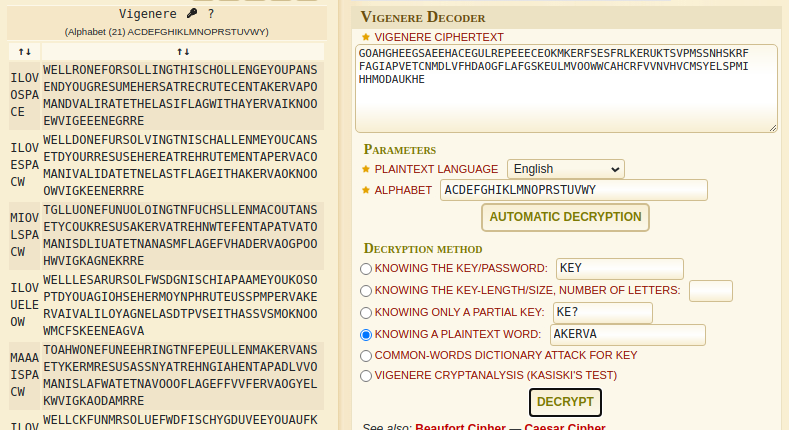Viewport: 789px width, 430px height.
Task: Click the star next to Plaintext Language
Action: (366, 169)
